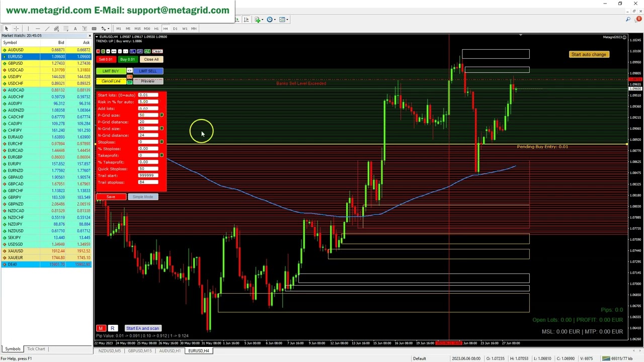644x362 pixels.
Task: Switch to GBPUSD,M15 chart tab
Action: click(140, 351)
